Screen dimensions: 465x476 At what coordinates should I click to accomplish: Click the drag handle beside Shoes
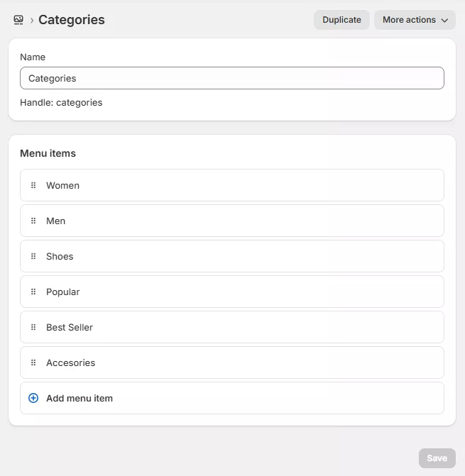point(33,256)
